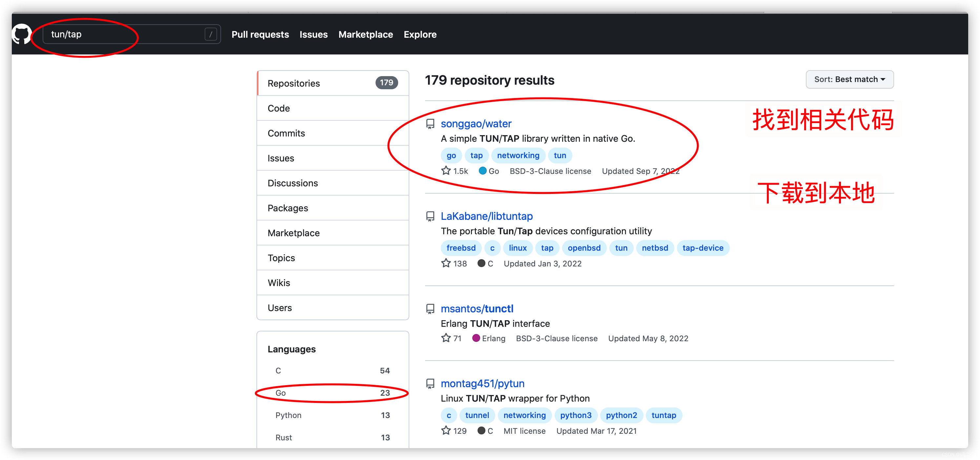
Task: Open Issues in the top navigation
Action: 314,35
